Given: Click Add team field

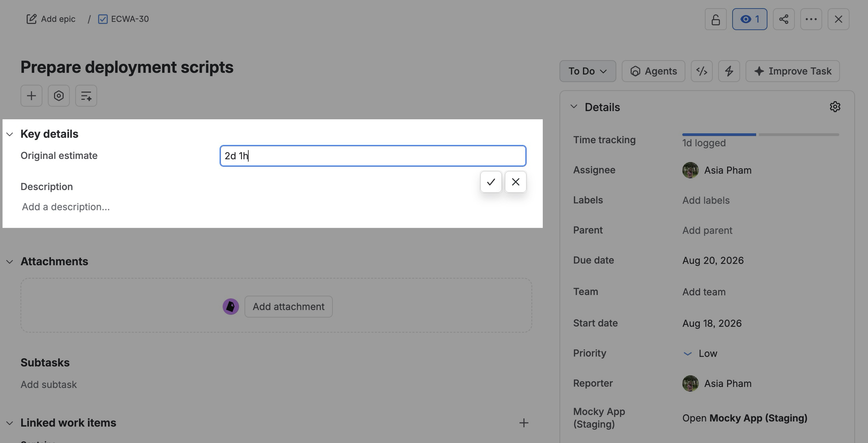Looking at the screenshot, I should [704, 292].
